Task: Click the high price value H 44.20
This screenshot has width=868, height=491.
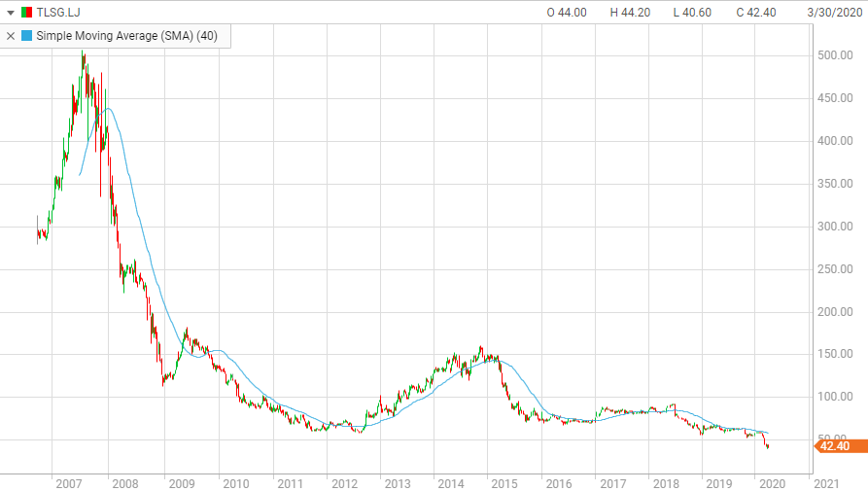Action: (x=626, y=13)
